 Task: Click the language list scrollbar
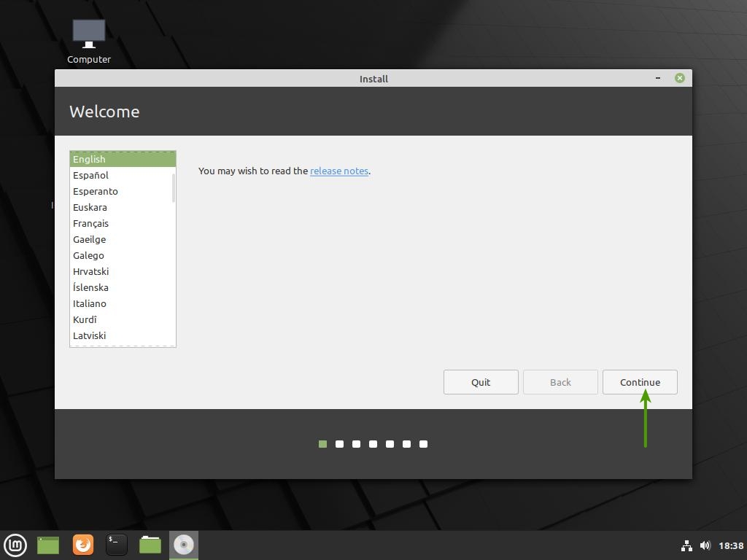tap(174, 187)
